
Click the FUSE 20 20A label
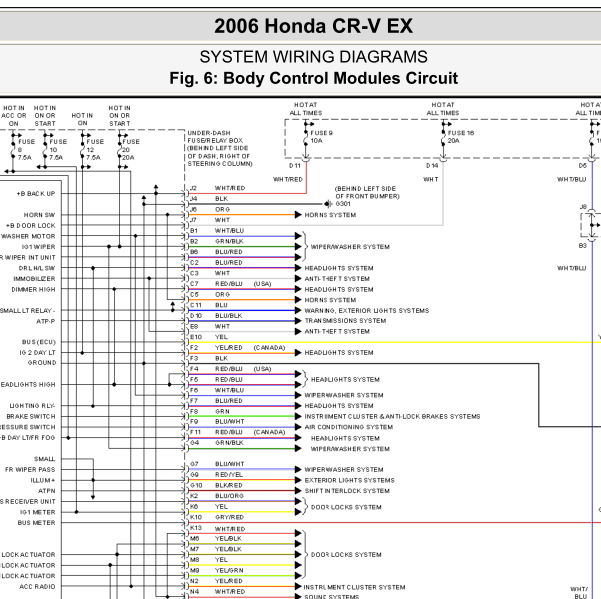pyautogui.click(x=131, y=149)
